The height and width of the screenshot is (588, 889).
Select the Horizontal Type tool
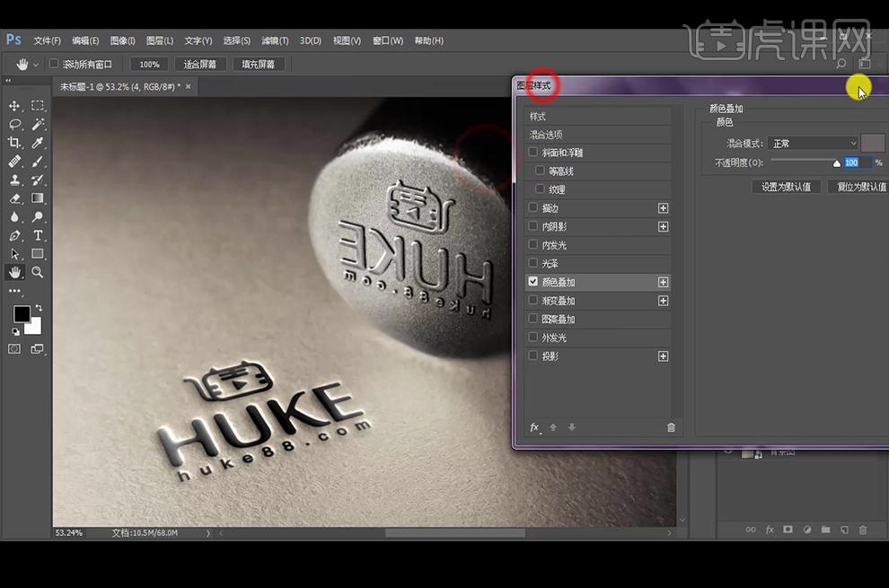[x=38, y=235]
